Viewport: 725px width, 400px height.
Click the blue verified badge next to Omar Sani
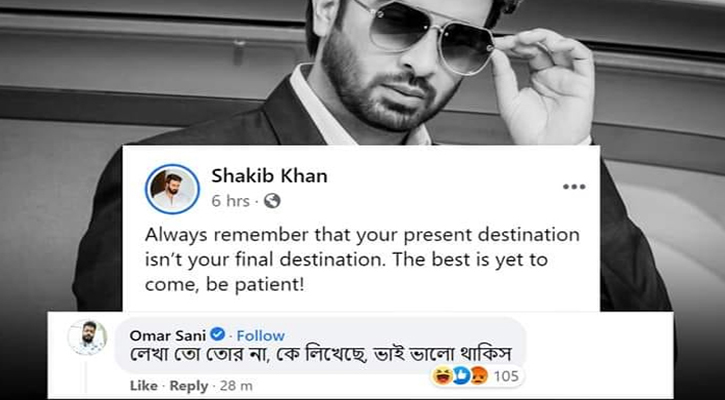pos(218,334)
